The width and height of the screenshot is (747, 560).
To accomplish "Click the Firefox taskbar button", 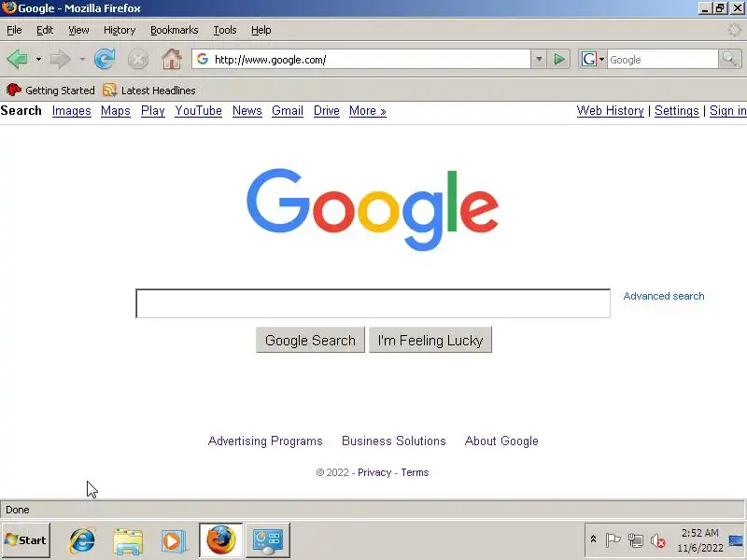I will click(221, 540).
